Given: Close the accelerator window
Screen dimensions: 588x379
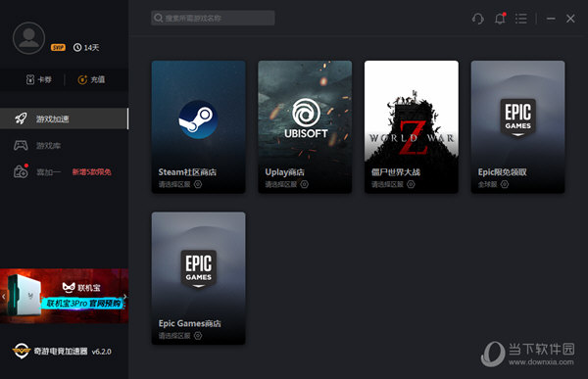Looking at the screenshot, I should point(570,19).
